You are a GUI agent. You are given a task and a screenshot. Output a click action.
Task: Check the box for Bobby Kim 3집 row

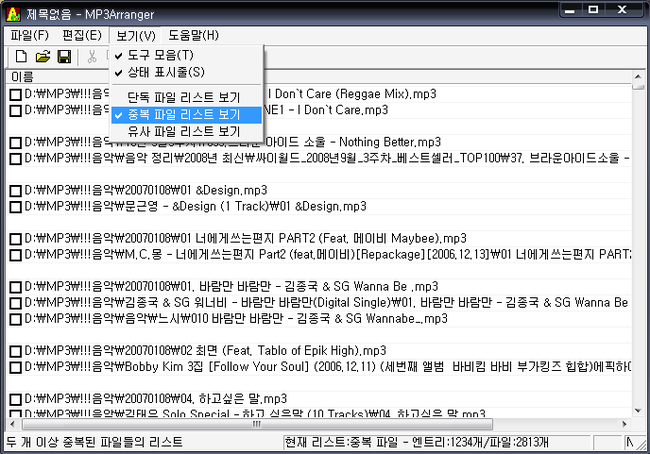tap(16, 367)
